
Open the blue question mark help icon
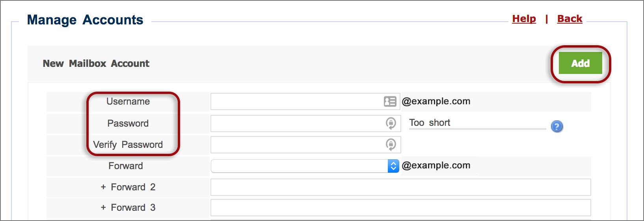coord(557,126)
